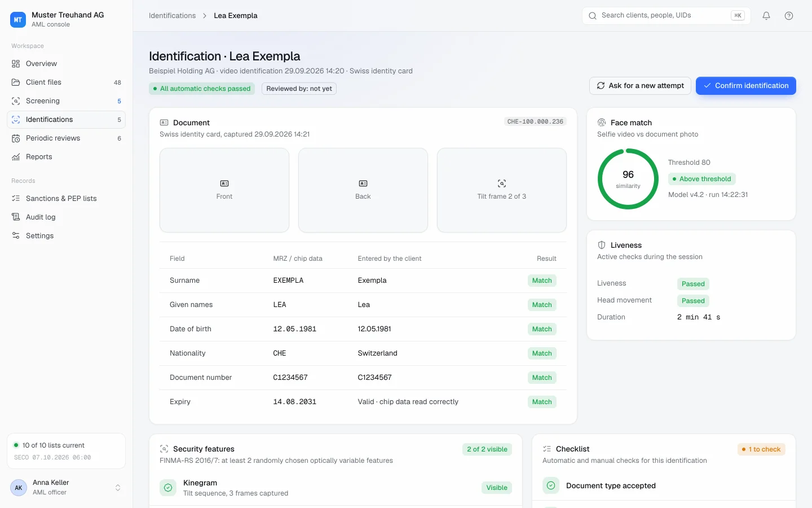Click Document type accepted check icon
This screenshot has width=812, height=508.
pos(551,485)
